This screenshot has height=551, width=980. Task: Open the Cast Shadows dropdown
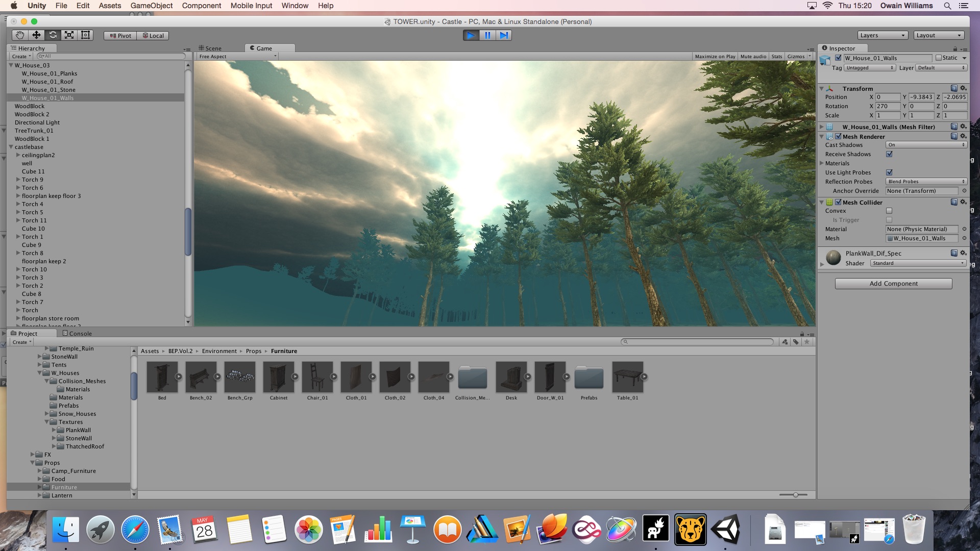point(926,145)
